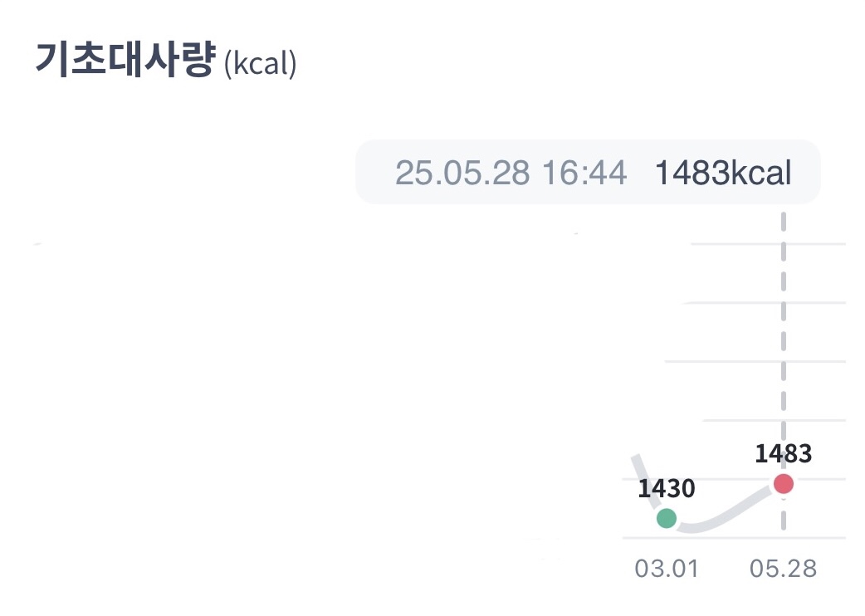The height and width of the screenshot is (616, 865).
Task: Tap the green 03.01 data point
Action: [x=667, y=518]
